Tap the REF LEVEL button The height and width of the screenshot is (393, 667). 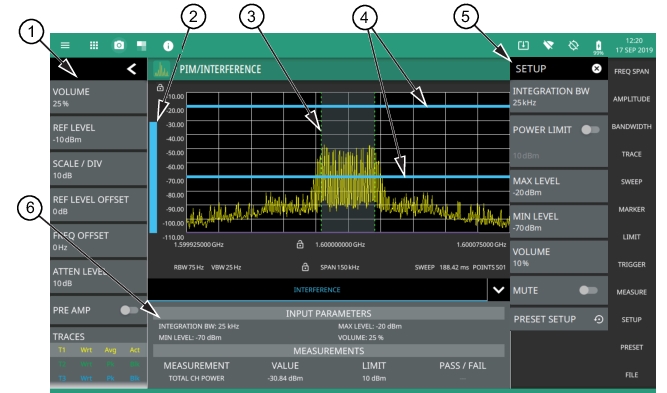[98, 133]
